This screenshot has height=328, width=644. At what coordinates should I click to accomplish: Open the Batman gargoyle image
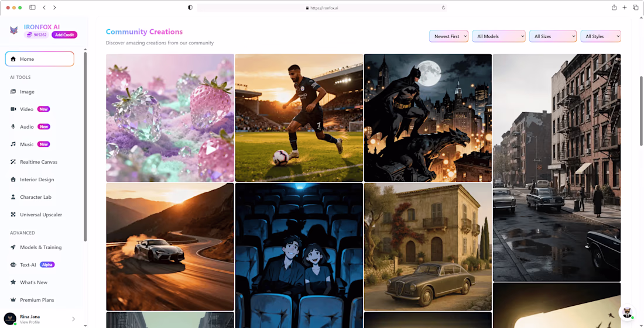click(x=427, y=118)
